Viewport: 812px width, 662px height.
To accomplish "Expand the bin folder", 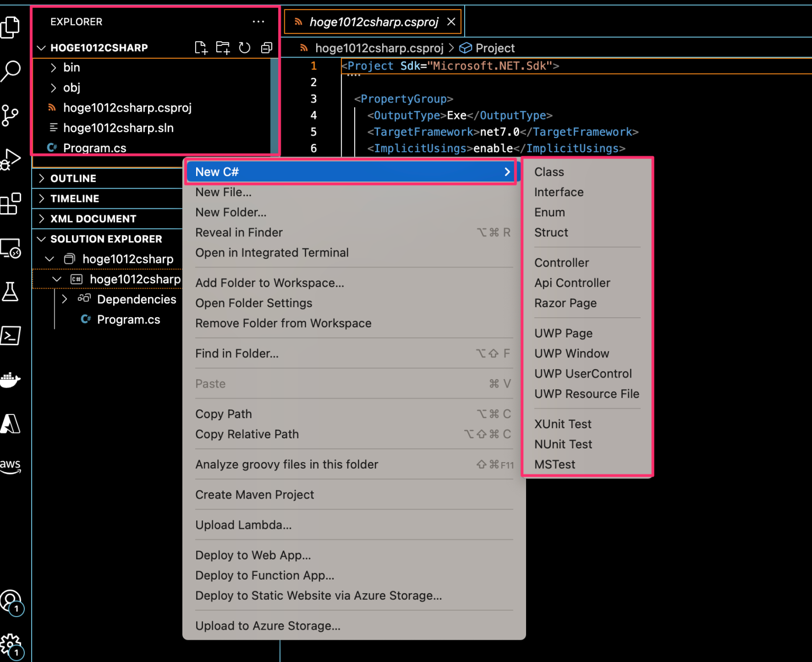I will click(x=152, y=68).
